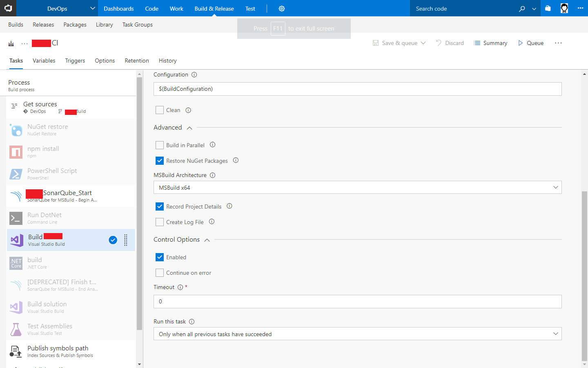
Task: Click the Timeout input field
Action: 357,301
